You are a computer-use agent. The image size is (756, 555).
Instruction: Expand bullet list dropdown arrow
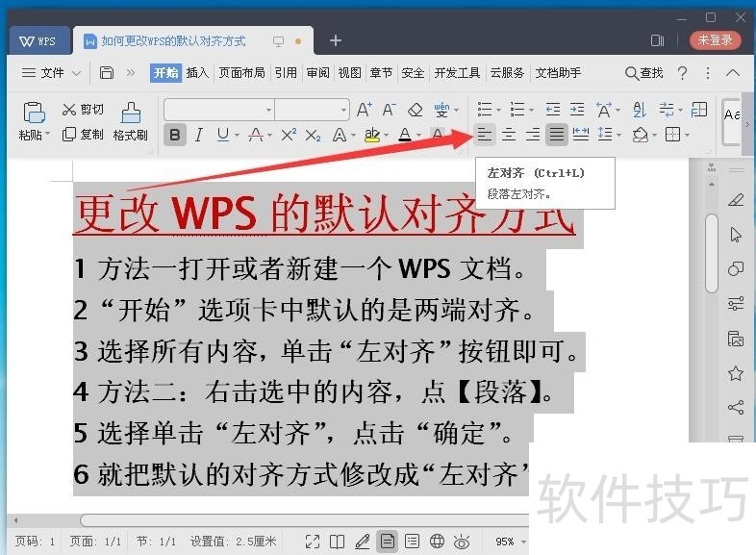[498, 111]
